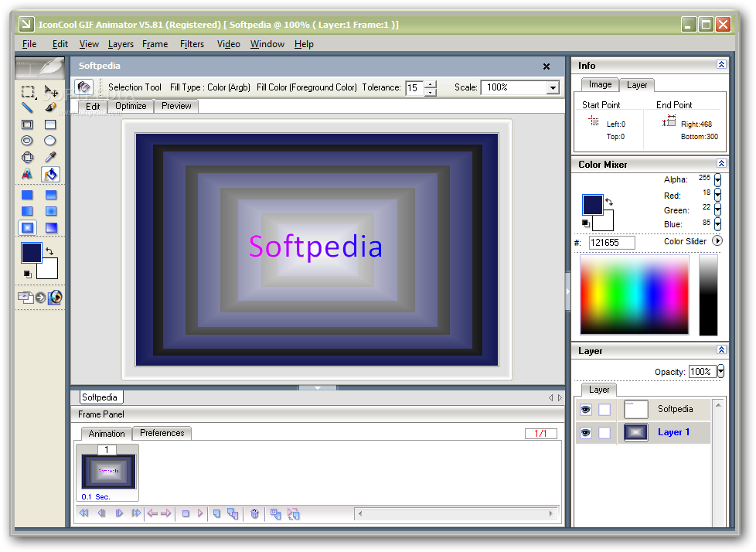The width and height of the screenshot is (756, 552).
Task: Open the Alpha value slider dropdown
Action: tap(718, 180)
